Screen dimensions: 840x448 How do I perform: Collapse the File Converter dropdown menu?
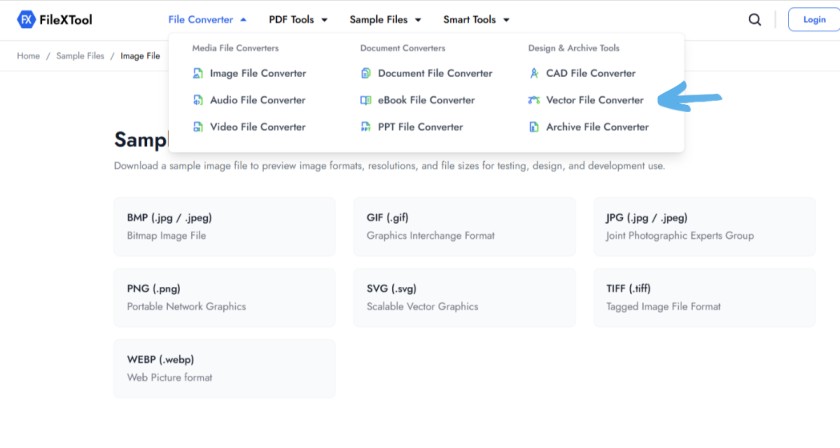(x=207, y=20)
